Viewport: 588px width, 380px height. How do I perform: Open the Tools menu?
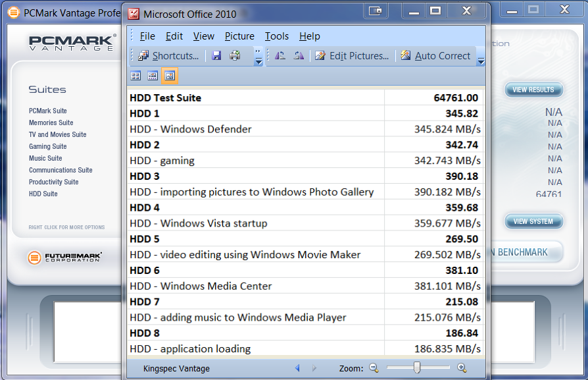pyautogui.click(x=277, y=36)
